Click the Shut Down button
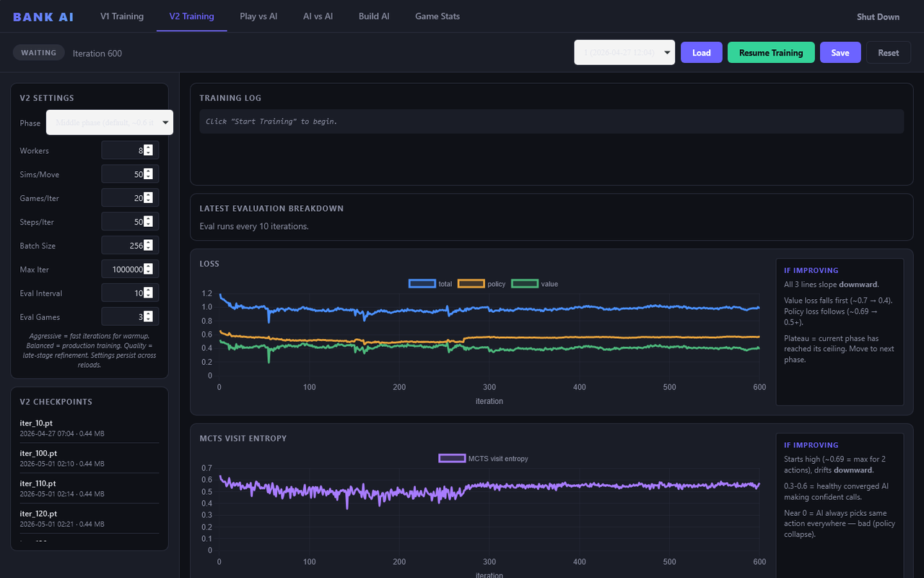This screenshot has width=924, height=578. (x=878, y=17)
